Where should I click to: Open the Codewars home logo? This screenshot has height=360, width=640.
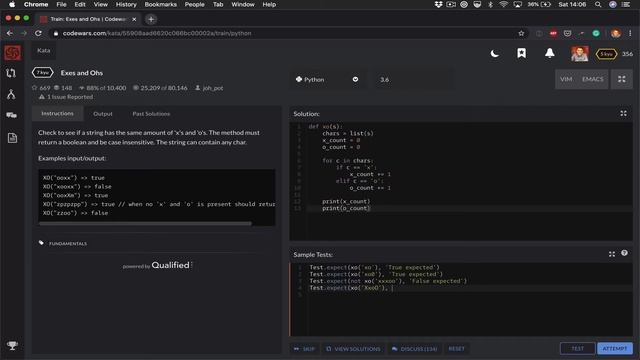[12, 53]
